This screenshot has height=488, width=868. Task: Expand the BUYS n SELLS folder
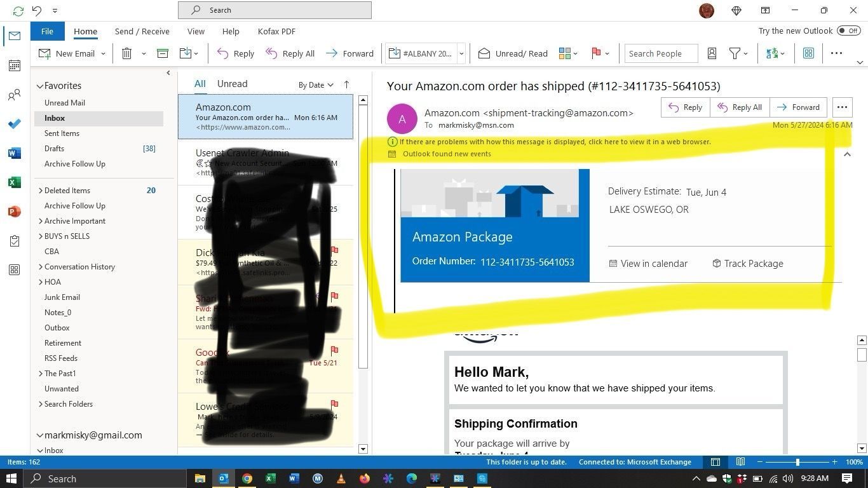coord(41,236)
